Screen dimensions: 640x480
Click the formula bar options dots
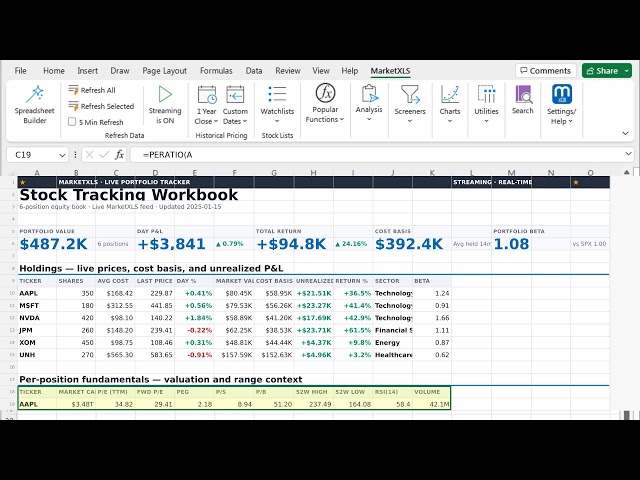tap(75, 155)
